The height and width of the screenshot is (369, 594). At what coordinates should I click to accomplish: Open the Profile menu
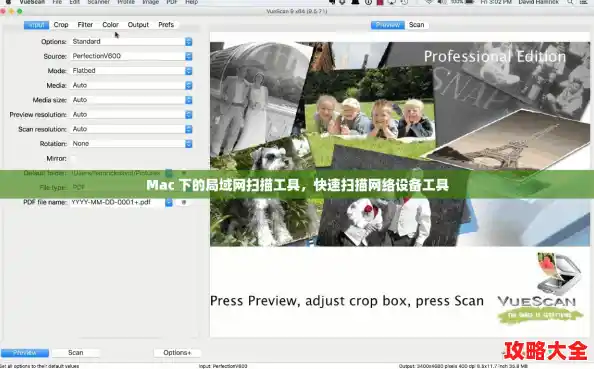(126, 2)
